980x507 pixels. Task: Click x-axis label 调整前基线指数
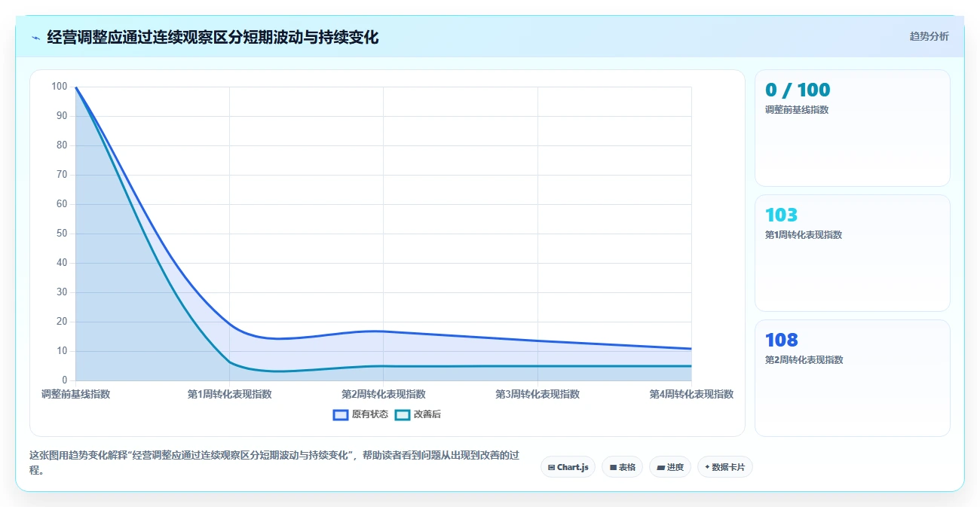coord(75,394)
